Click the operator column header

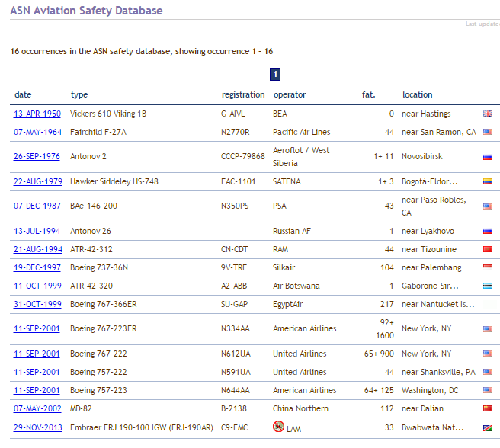[x=290, y=95]
